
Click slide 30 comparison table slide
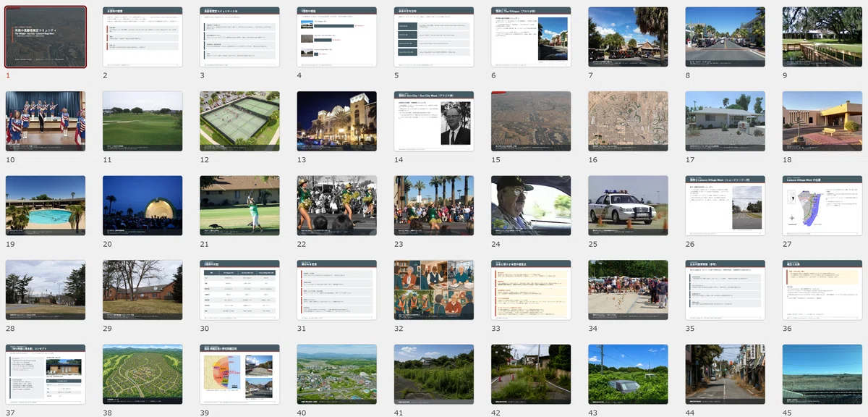(239, 290)
